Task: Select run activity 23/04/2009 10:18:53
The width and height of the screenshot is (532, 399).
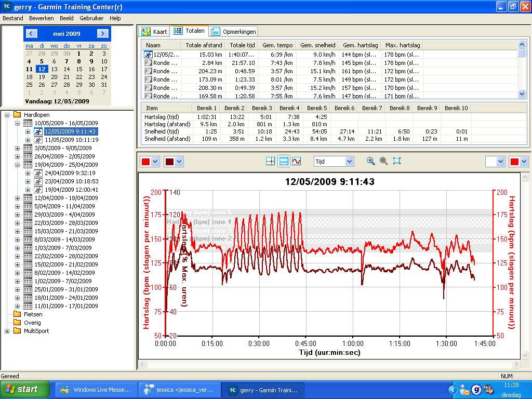Action: pos(72,181)
